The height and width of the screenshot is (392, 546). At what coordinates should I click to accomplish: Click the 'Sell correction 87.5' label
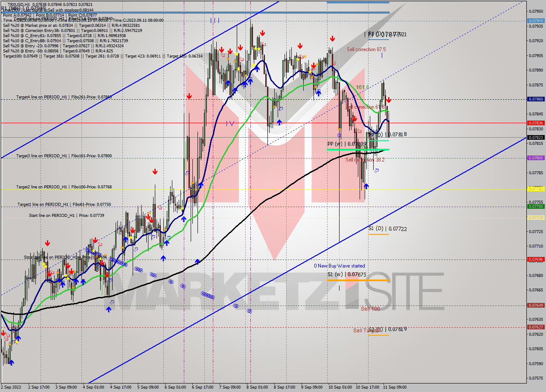coord(366,49)
